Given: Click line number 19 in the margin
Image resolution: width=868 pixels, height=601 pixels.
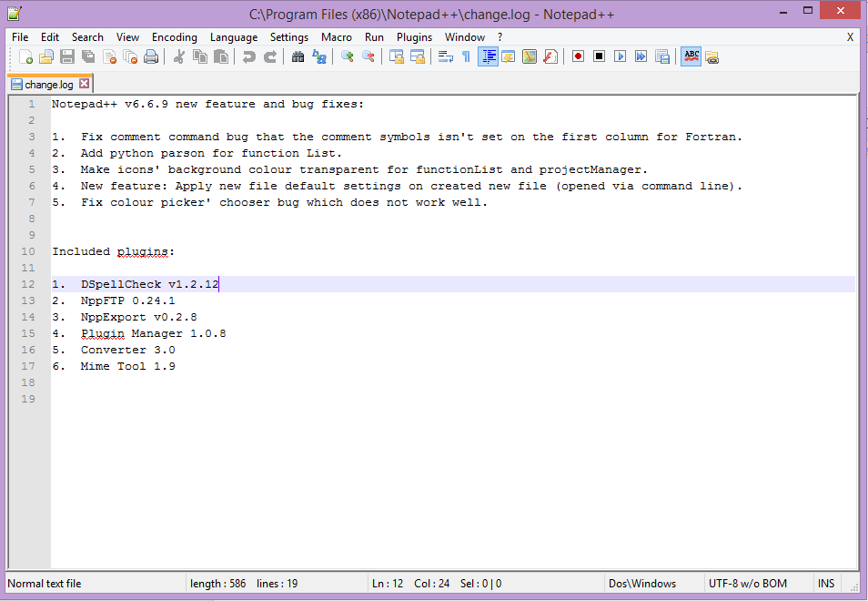Looking at the screenshot, I should point(28,399).
